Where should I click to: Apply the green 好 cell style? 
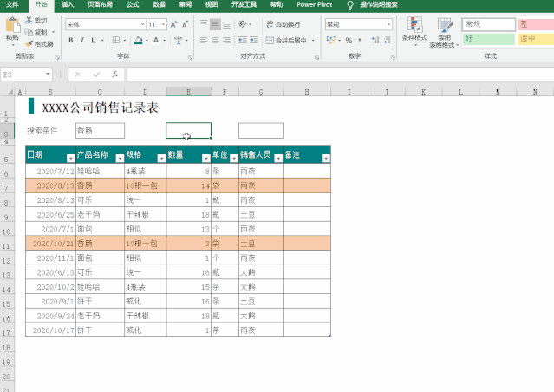489,38
